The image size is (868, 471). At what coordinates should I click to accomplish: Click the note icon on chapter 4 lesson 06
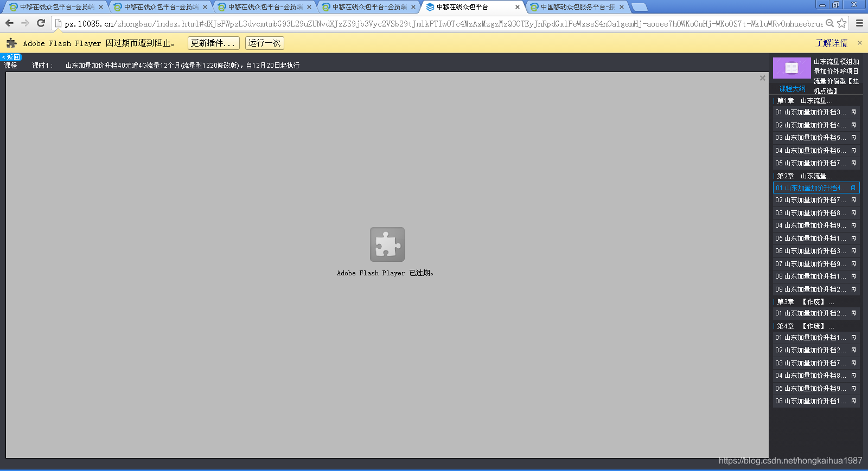[853, 401]
